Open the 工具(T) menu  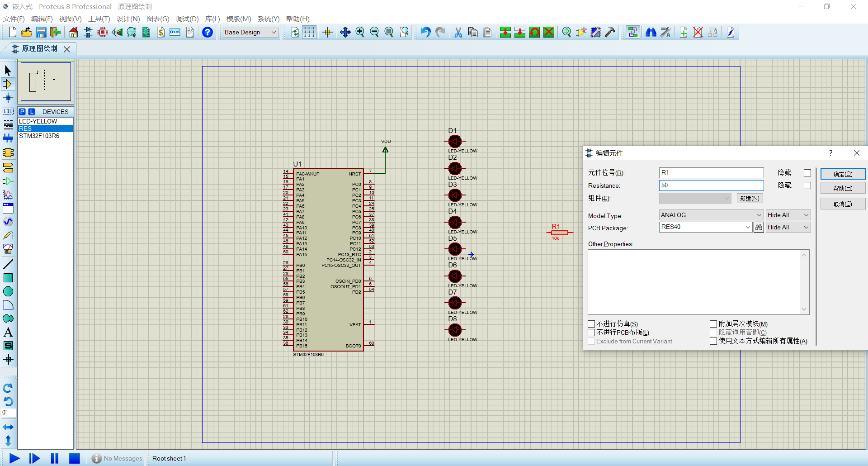click(99, 19)
